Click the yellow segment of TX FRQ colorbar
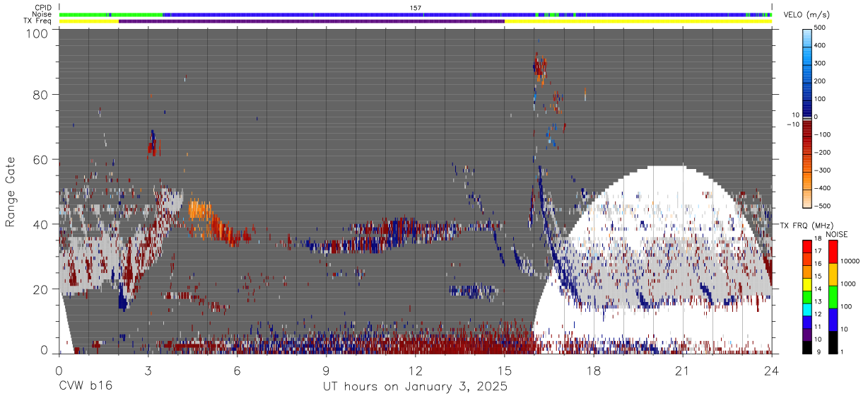The height and width of the screenshot is (401, 868). [806, 284]
